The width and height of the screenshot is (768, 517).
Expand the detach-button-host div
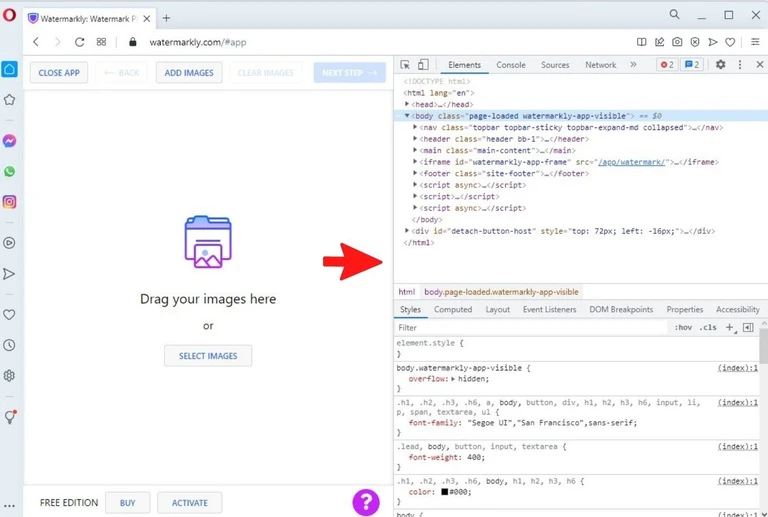pos(407,231)
